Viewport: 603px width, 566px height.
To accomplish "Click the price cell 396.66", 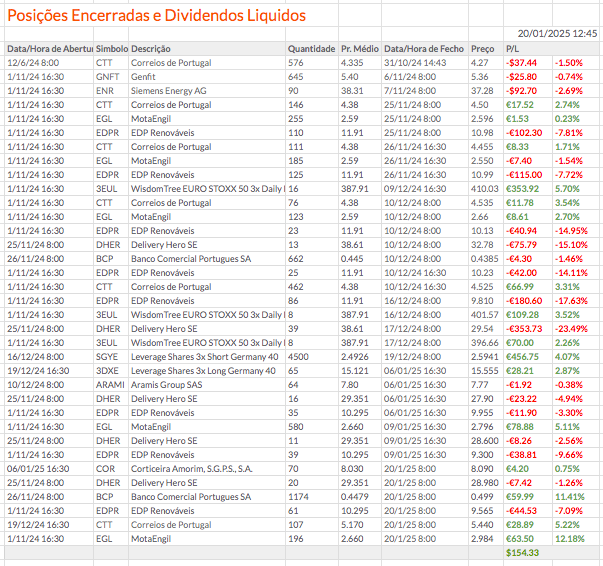I will tap(485, 343).
